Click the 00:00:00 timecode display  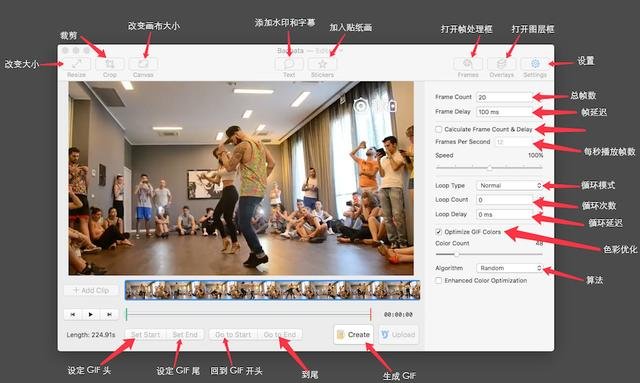[398, 315]
